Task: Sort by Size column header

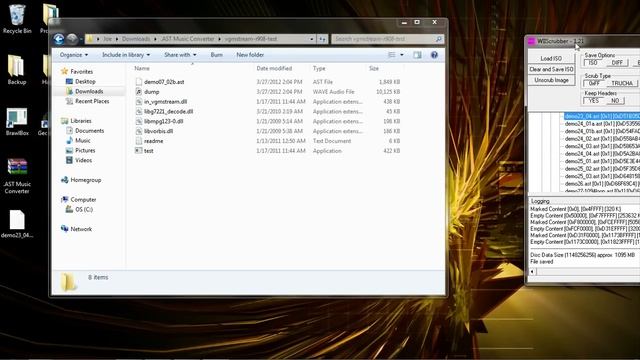Action: (374, 69)
